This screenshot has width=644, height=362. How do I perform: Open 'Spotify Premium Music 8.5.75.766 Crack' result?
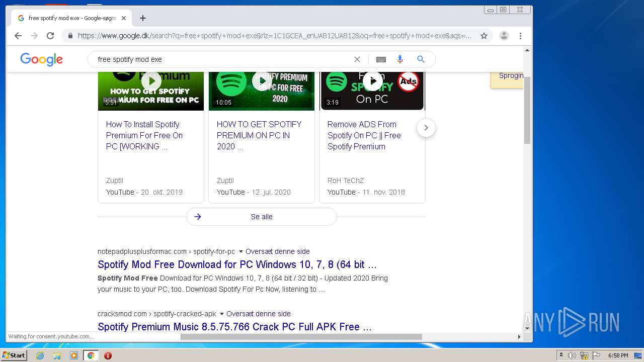pyautogui.click(x=234, y=327)
